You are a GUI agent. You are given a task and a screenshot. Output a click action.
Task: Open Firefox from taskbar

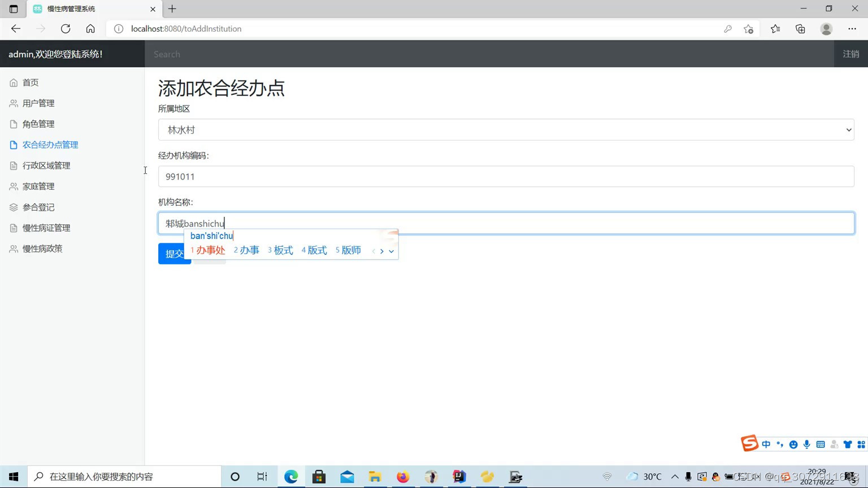tap(403, 477)
